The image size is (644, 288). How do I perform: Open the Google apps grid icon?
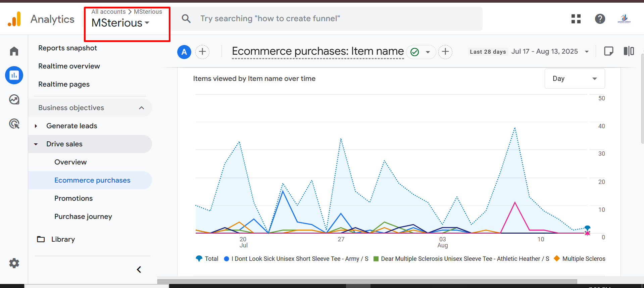coord(576,19)
